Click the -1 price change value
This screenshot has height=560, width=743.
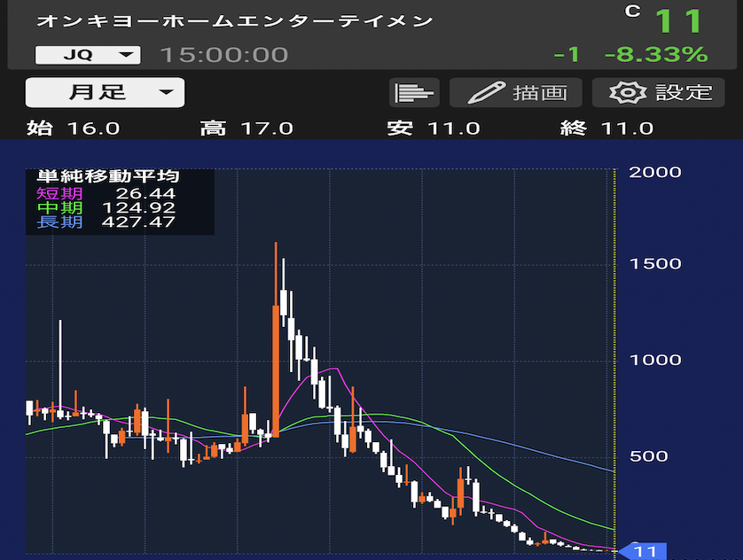pyautogui.click(x=567, y=55)
